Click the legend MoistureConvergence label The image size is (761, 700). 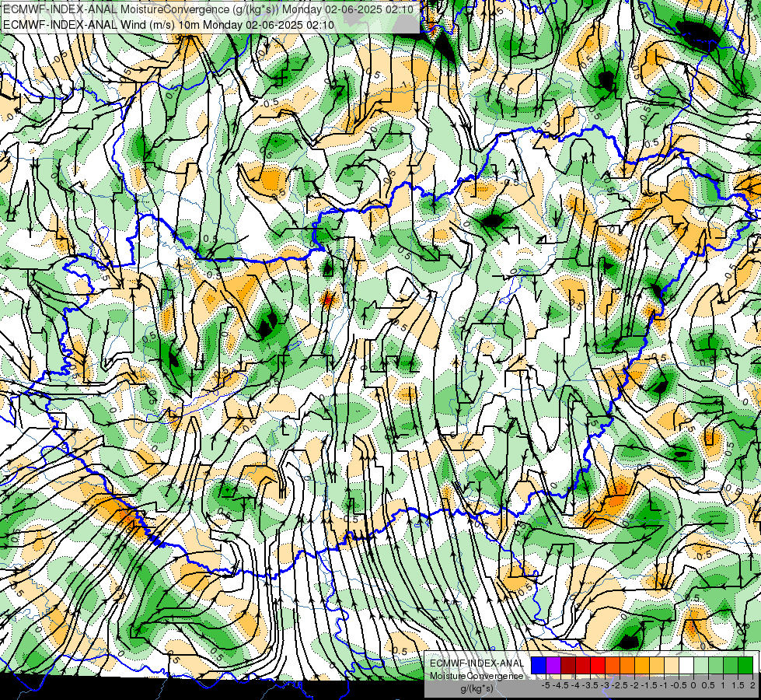pyautogui.click(x=477, y=676)
